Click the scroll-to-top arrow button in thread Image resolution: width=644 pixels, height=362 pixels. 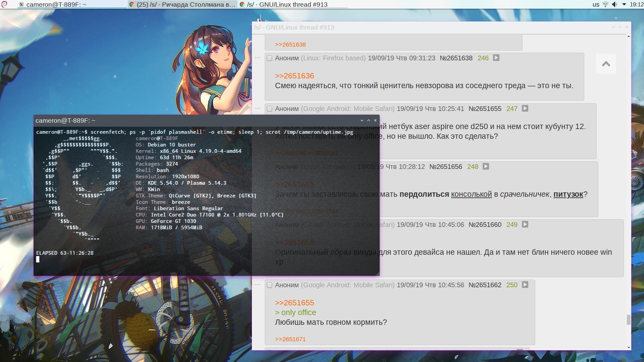pyautogui.click(x=606, y=64)
